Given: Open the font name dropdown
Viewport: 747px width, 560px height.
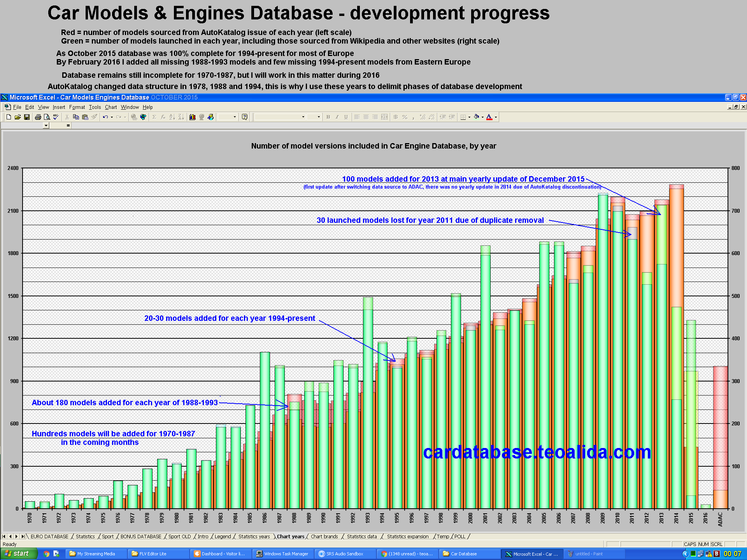Looking at the screenshot, I should click(303, 117).
